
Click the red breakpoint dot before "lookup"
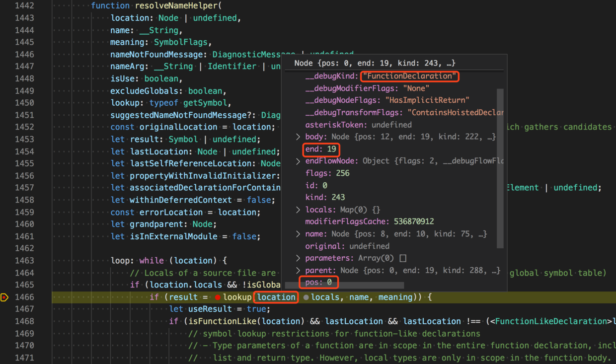pos(218,296)
